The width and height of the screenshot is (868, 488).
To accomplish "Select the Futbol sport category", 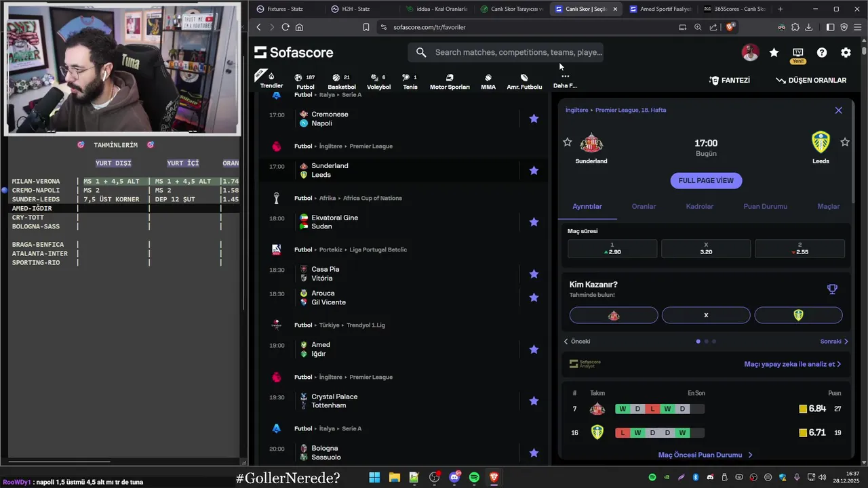I will (305, 81).
